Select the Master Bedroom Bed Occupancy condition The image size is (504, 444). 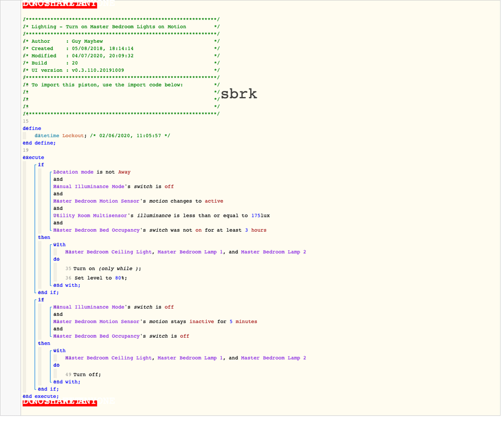98,230
